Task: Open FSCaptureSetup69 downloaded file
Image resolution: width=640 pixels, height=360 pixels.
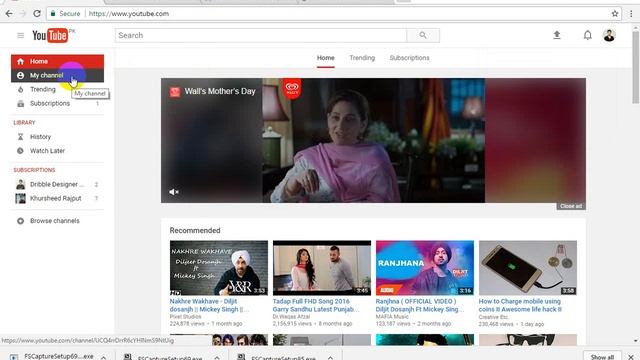Action: tap(58, 357)
